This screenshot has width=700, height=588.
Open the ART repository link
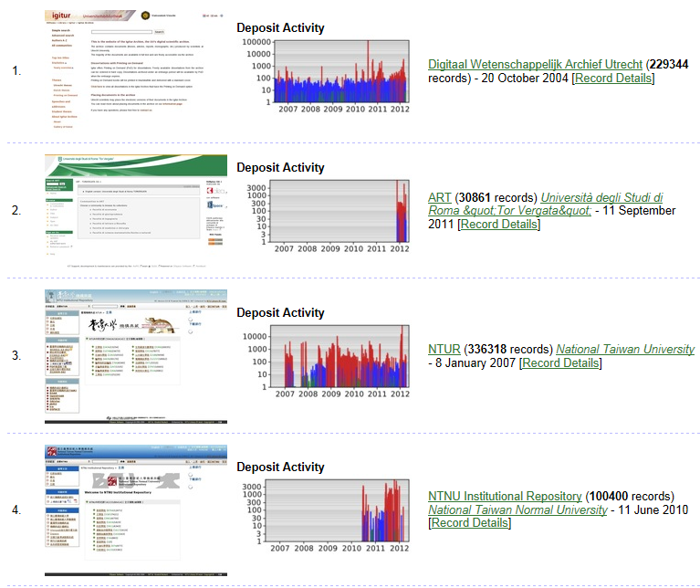click(x=439, y=198)
